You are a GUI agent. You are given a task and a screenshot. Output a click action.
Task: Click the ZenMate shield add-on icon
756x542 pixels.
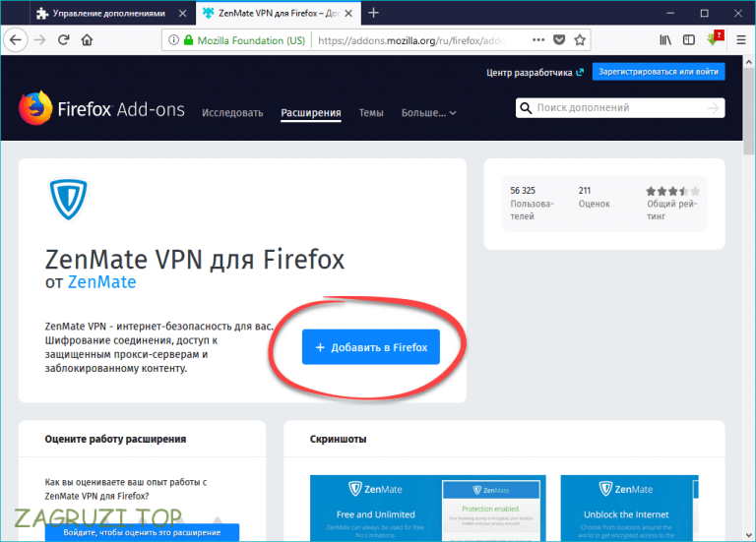point(68,199)
